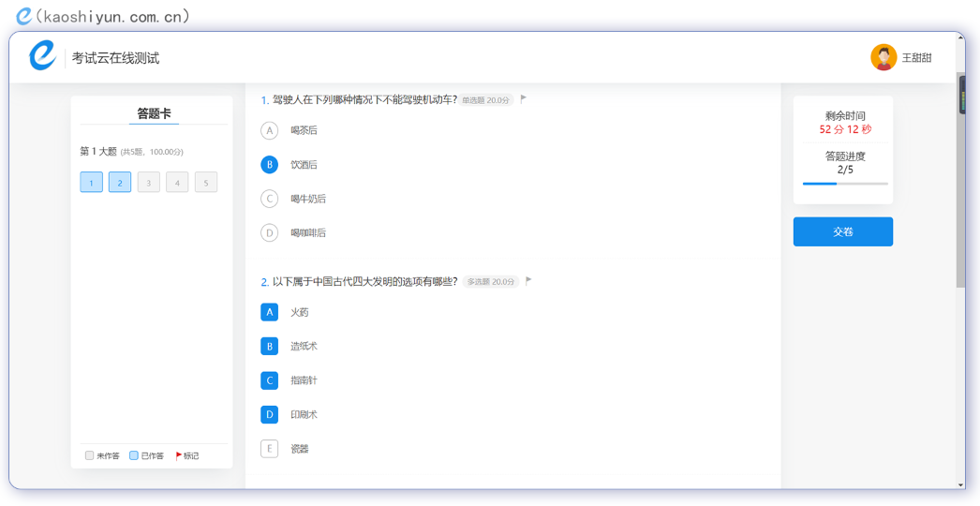Jump to question 3 in answer card
Screen dimensions: 980x506
click(148, 182)
